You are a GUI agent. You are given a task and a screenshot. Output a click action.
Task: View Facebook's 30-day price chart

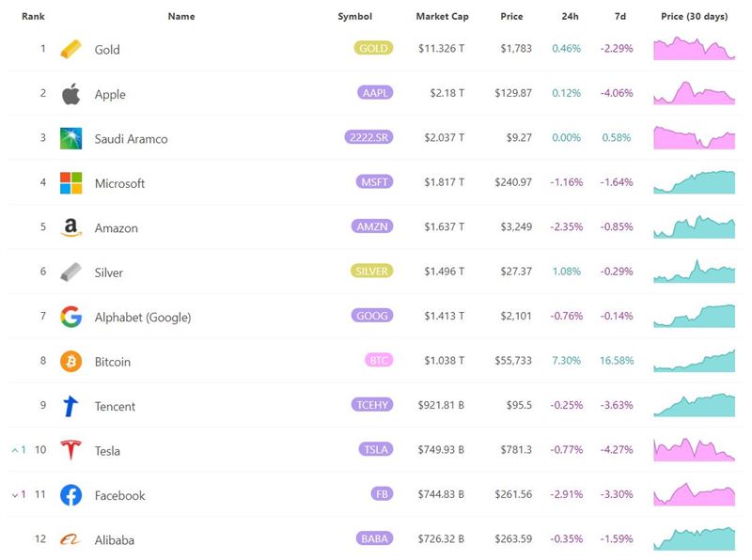coord(694,494)
